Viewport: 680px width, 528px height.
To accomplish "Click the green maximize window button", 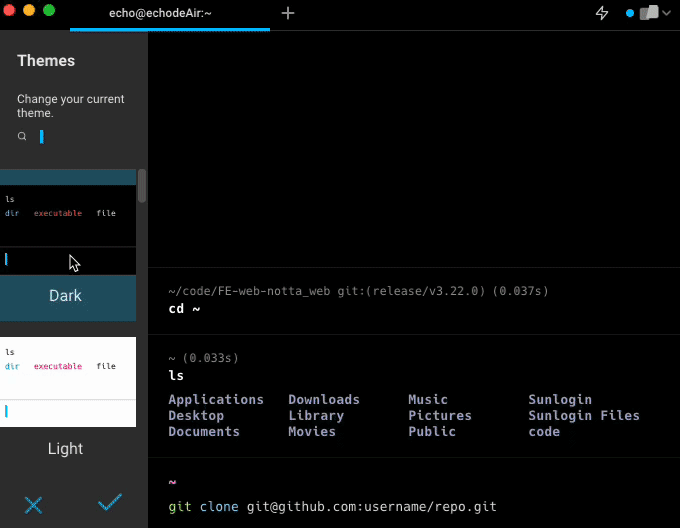I will point(49,10).
